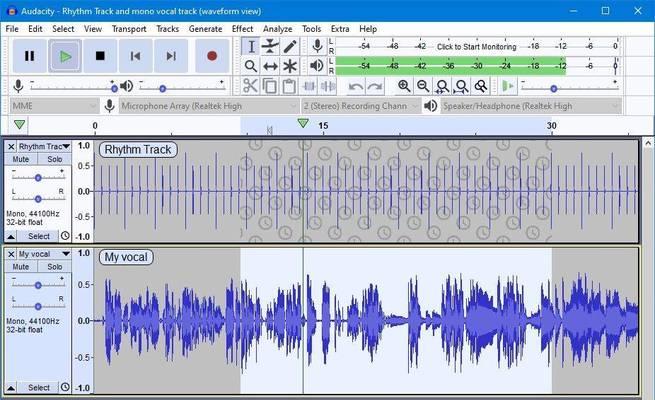Choose the Zoom (magnifier) tool
Screen dimensions: 655x400
point(251,66)
